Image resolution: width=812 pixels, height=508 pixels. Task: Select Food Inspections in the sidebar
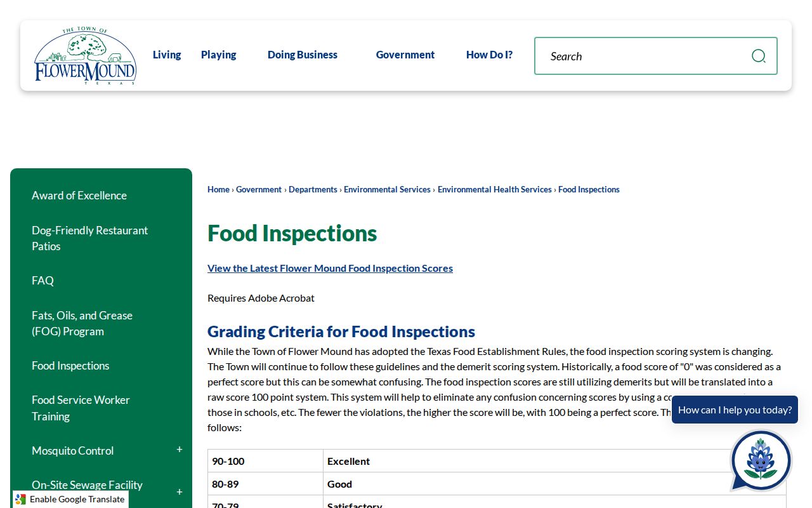pos(70,366)
